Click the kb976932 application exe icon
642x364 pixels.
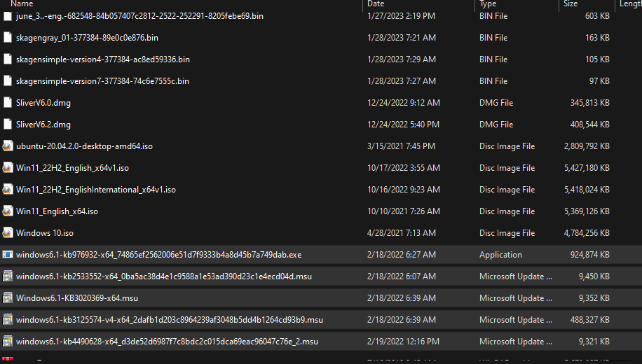click(x=8, y=254)
